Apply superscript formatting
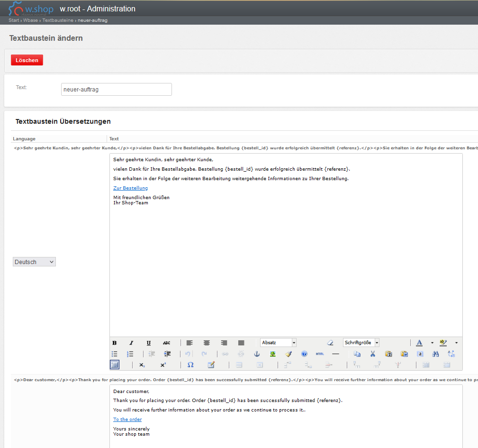 [163, 365]
